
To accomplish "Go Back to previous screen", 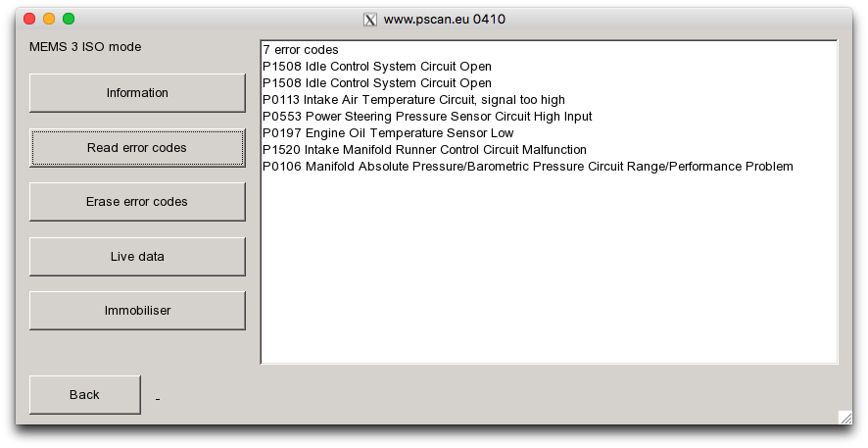I will (84, 395).
